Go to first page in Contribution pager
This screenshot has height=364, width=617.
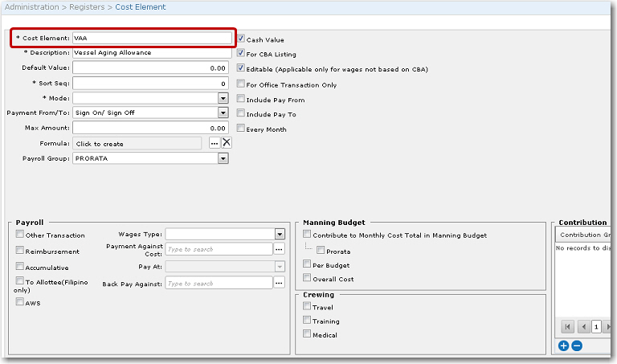pyautogui.click(x=568, y=327)
